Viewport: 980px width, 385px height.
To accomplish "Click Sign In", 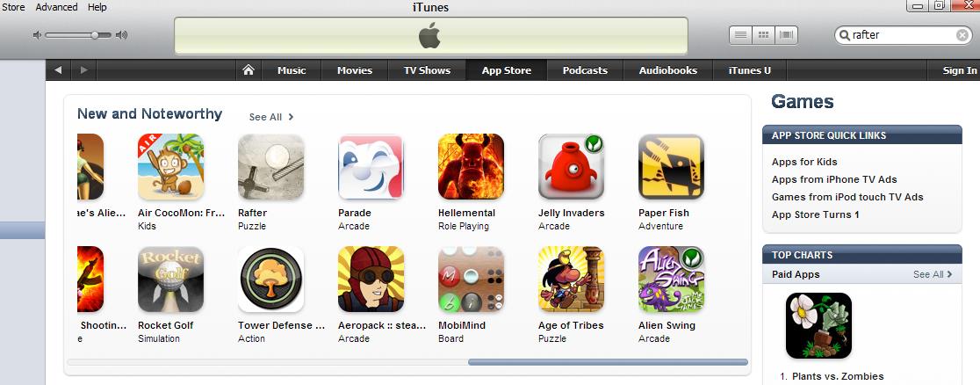I will (x=960, y=70).
